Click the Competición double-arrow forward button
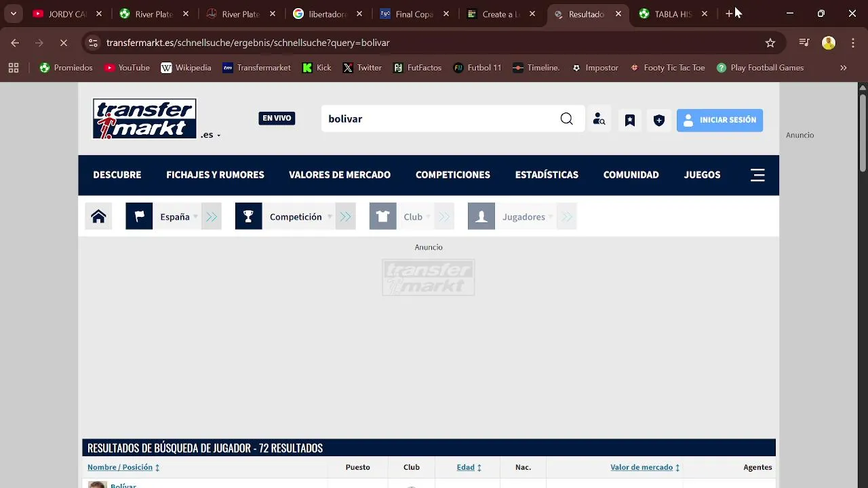 point(346,217)
